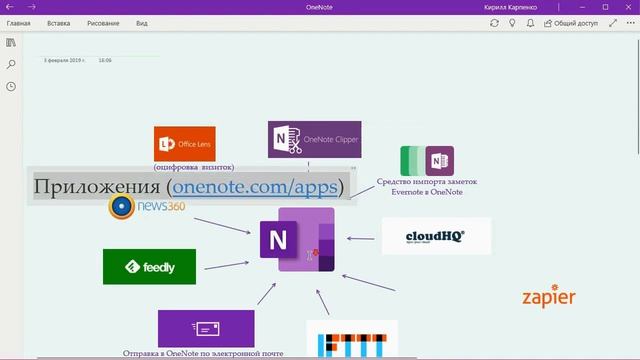Image resolution: width=640 pixels, height=360 pixels.
Task: Click Общий доступ share button
Action: point(571,23)
